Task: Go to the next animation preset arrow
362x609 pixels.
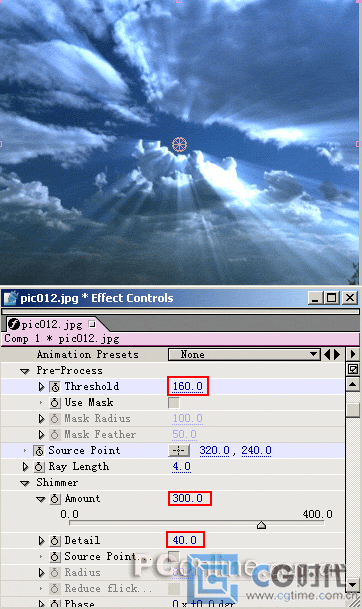Action: [337, 354]
